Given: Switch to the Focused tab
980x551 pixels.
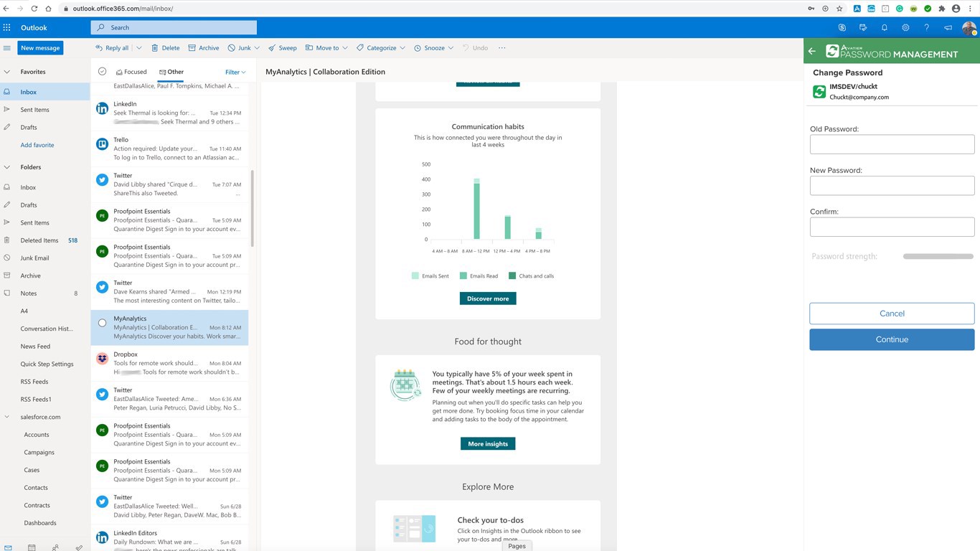Looking at the screenshot, I should pyautogui.click(x=131, y=72).
